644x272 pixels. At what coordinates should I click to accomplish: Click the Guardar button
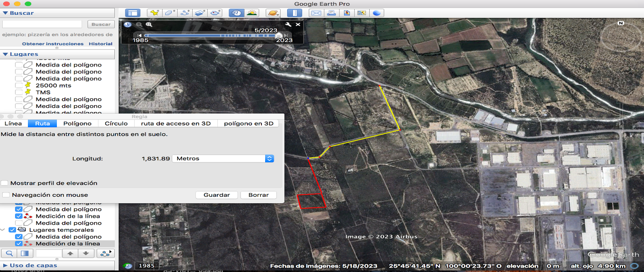[217, 195]
